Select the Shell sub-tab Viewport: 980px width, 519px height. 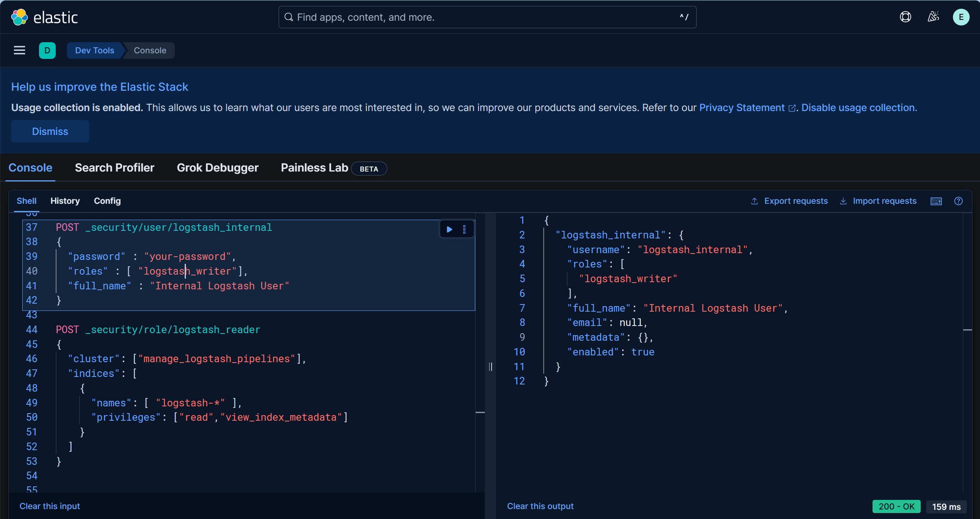[x=27, y=201]
